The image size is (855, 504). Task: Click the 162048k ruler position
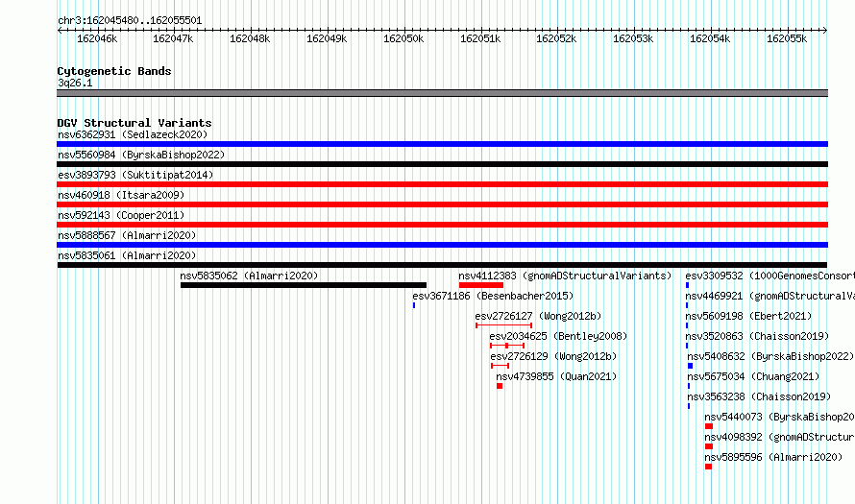tap(250, 38)
